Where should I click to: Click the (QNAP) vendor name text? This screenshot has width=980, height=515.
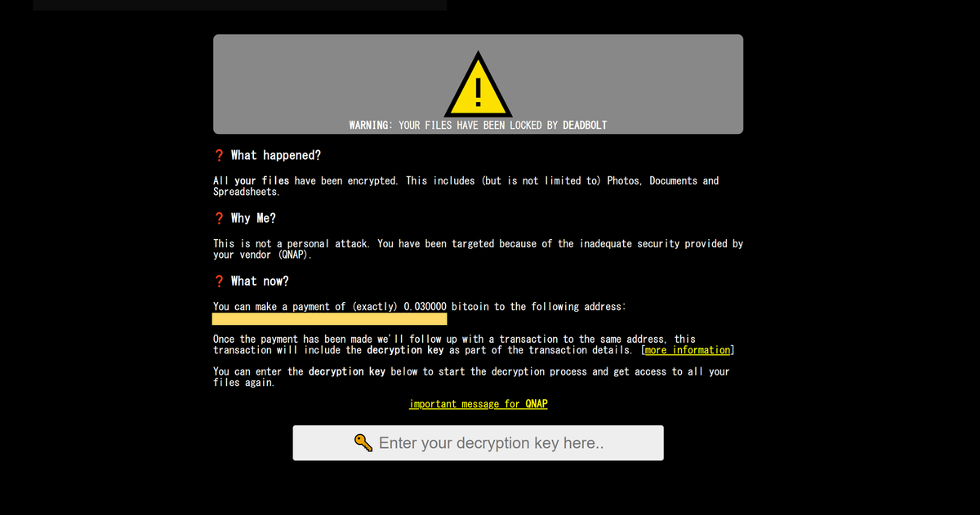pyautogui.click(x=294, y=255)
